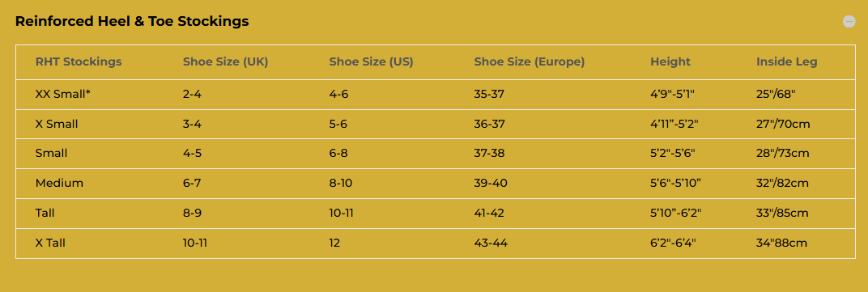Click the US shoe size 12 cell
Viewport: 868px width, 292px height.
334,243
